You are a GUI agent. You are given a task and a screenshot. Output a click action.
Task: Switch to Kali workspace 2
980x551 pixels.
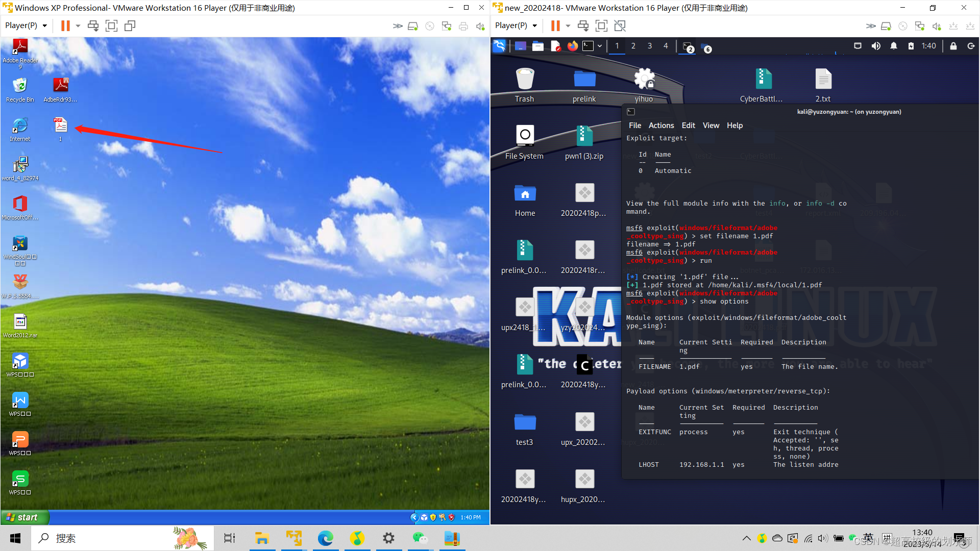coord(633,46)
